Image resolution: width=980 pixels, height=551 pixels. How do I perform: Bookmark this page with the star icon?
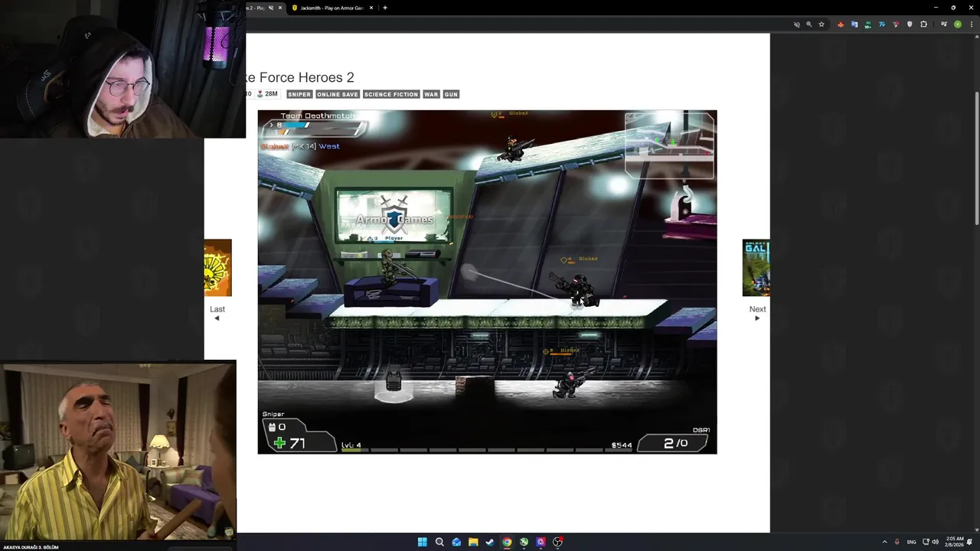tap(822, 24)
